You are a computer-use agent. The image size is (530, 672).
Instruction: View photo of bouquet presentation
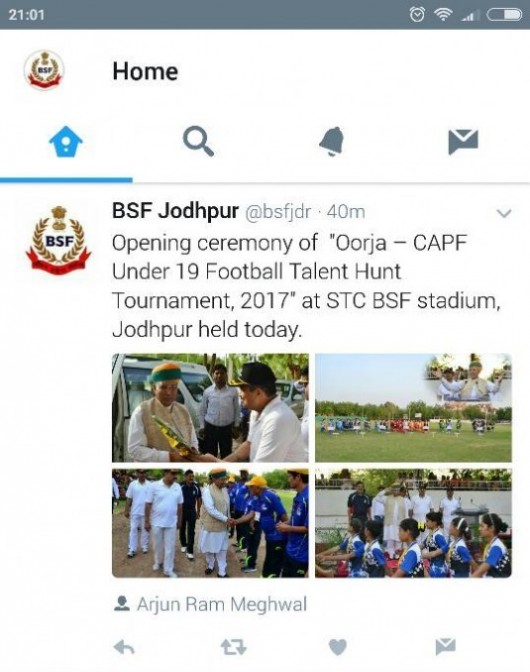coord(210,408)
